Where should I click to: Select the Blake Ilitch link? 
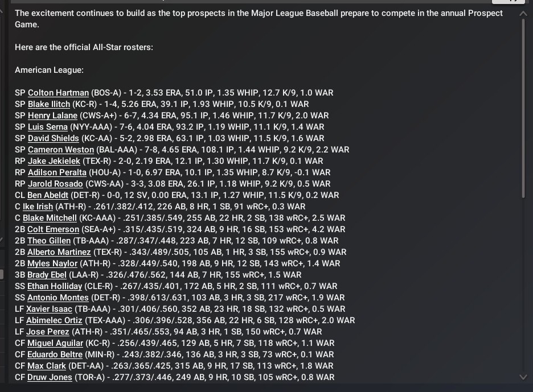click(49, 104)
